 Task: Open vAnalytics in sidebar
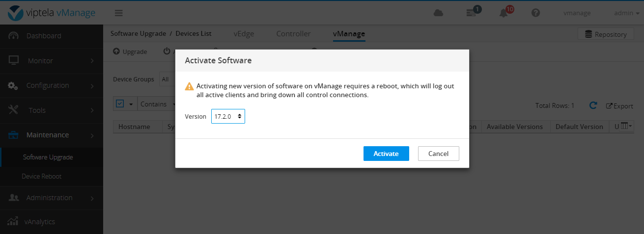[x=40, y=222]
